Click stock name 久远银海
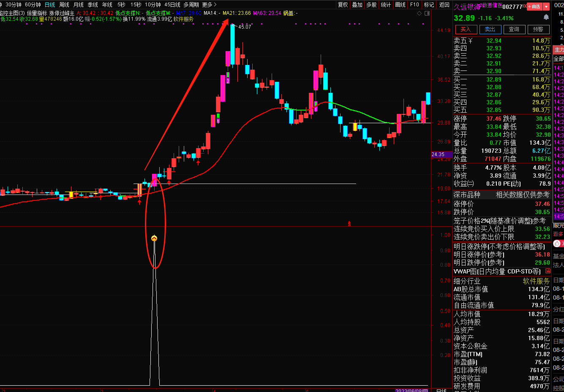 click(467, 7)
